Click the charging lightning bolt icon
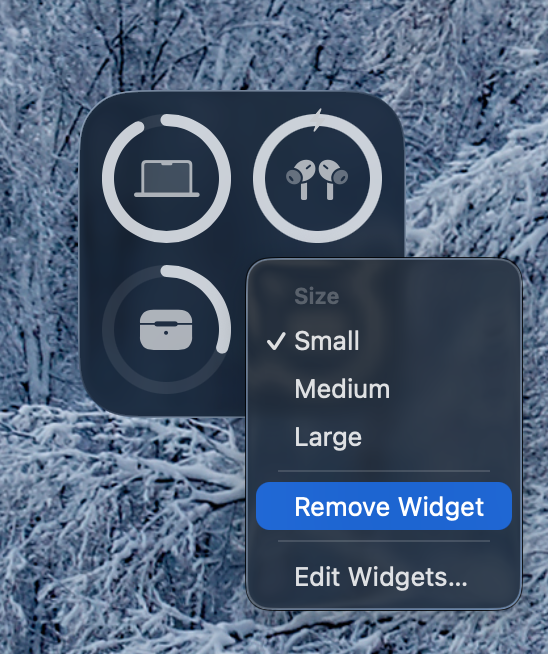 click(317, 120)
